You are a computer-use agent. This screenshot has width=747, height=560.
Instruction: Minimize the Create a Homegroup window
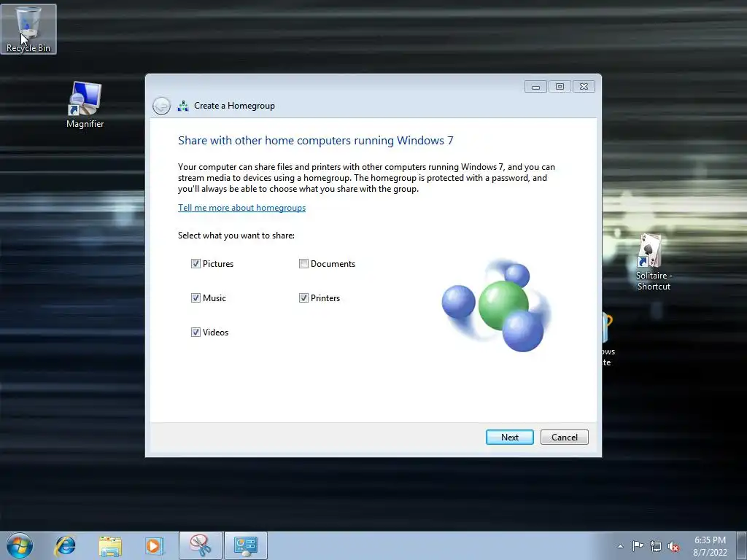click(x=535, y=87)
